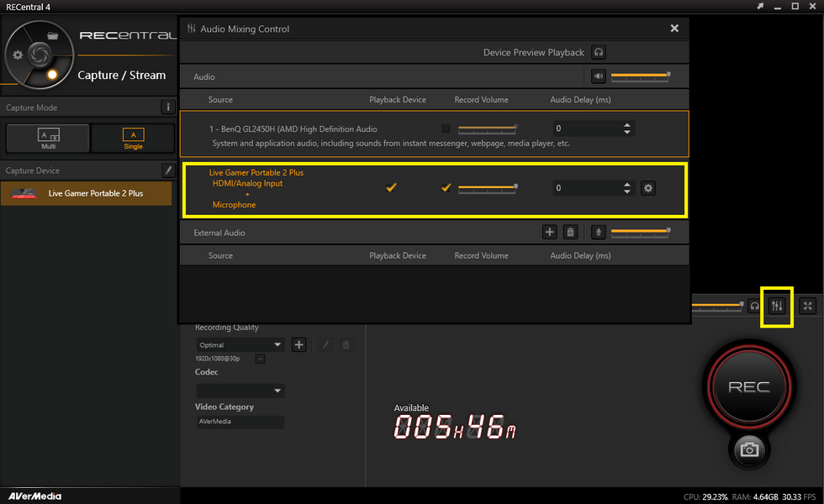824x504 pixels.
Task: Add an external audio source
Action: (550, 232)
